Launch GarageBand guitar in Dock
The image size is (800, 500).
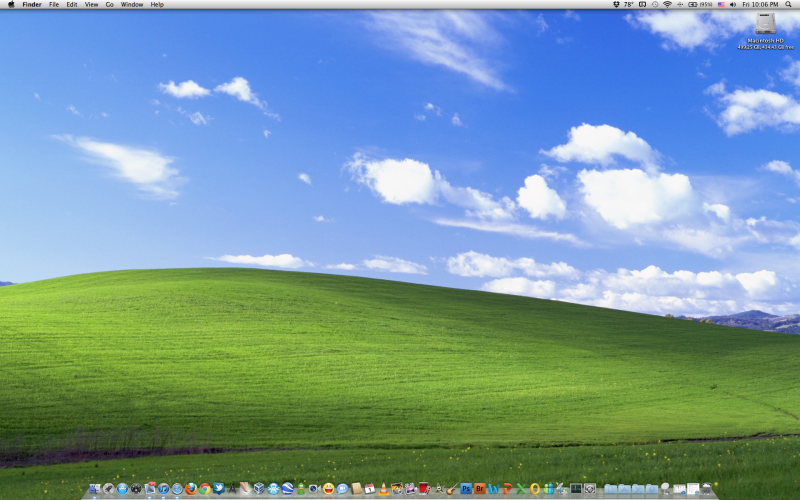coord(452,488)
